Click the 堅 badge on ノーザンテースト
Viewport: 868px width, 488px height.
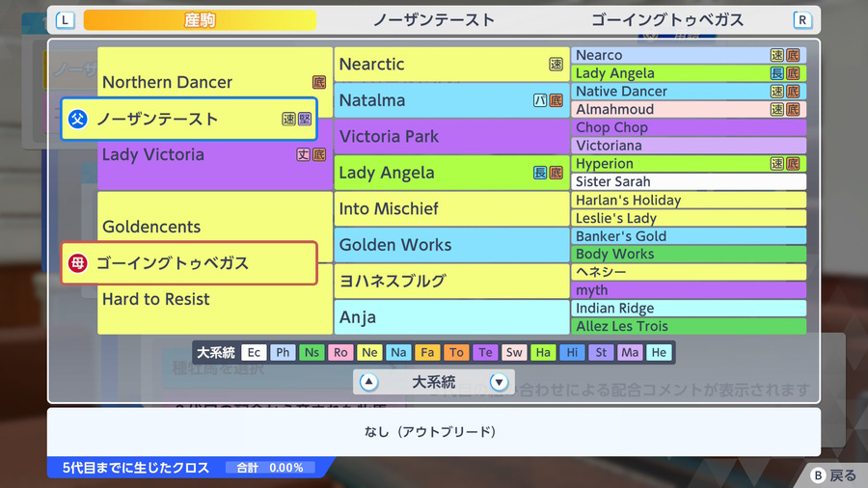[x=305, y=119]
